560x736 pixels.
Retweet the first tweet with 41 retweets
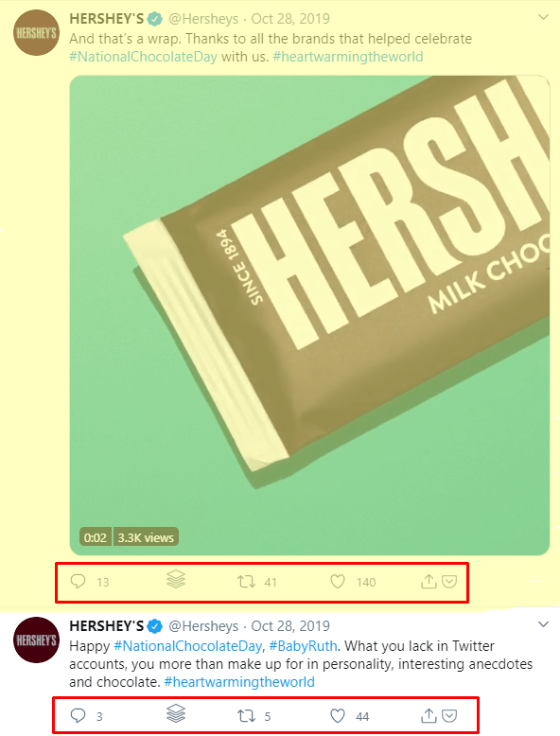coord(246,582)
